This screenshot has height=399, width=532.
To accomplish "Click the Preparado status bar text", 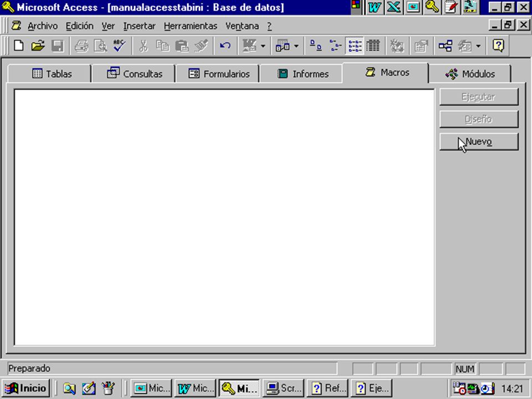I will tap(29, 369).
